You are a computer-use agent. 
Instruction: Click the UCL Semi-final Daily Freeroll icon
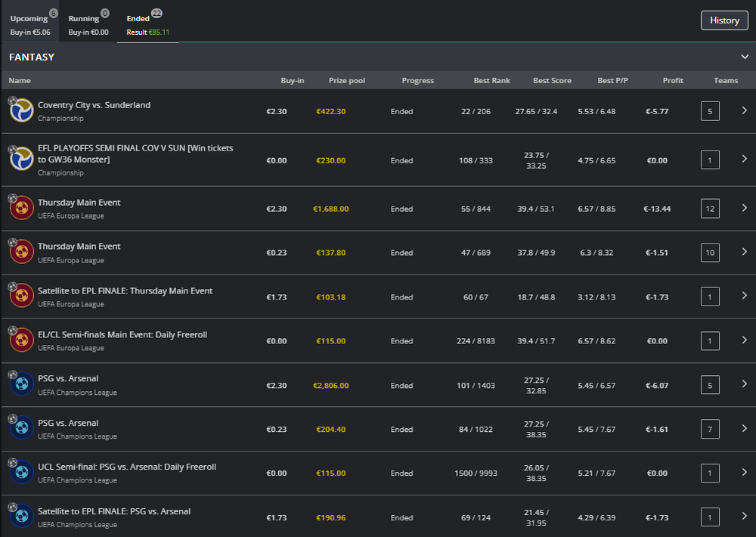(22, 472)
